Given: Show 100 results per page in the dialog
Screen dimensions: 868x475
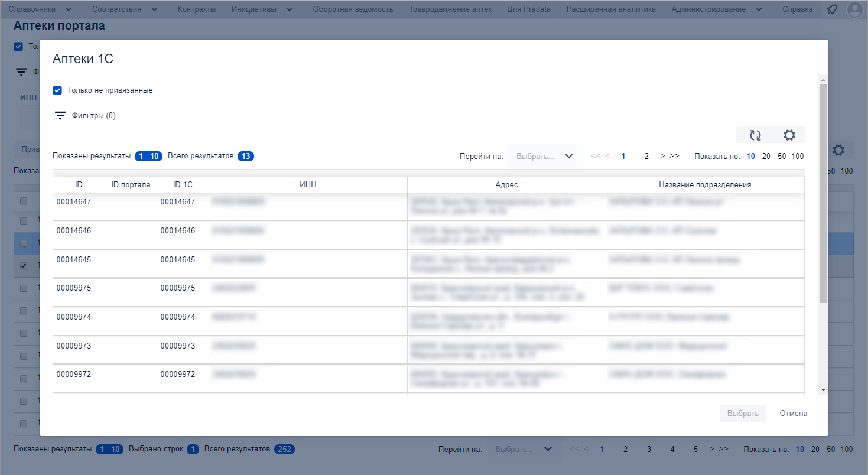Looking at the screenshot, I should coord(798,157).
